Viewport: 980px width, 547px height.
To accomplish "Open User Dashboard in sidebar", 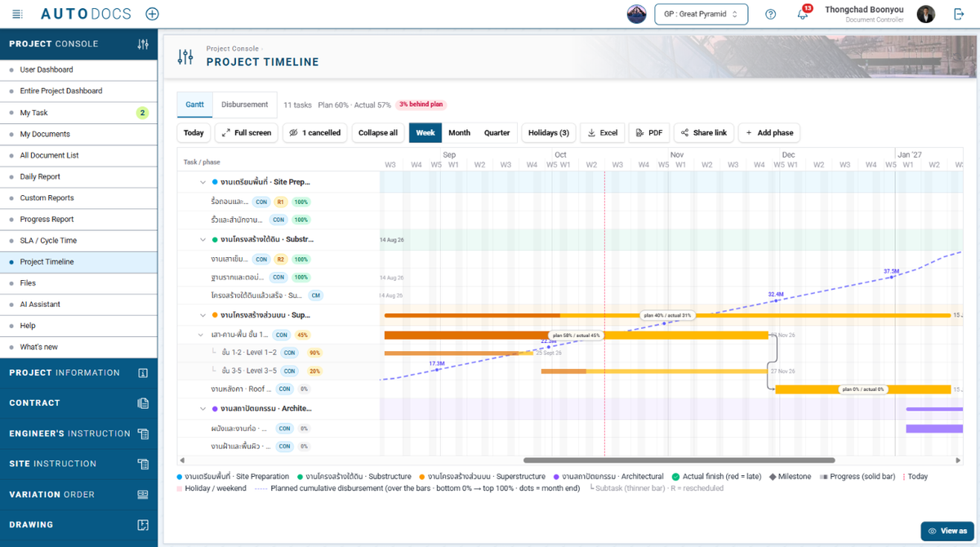I will point(78,69).
